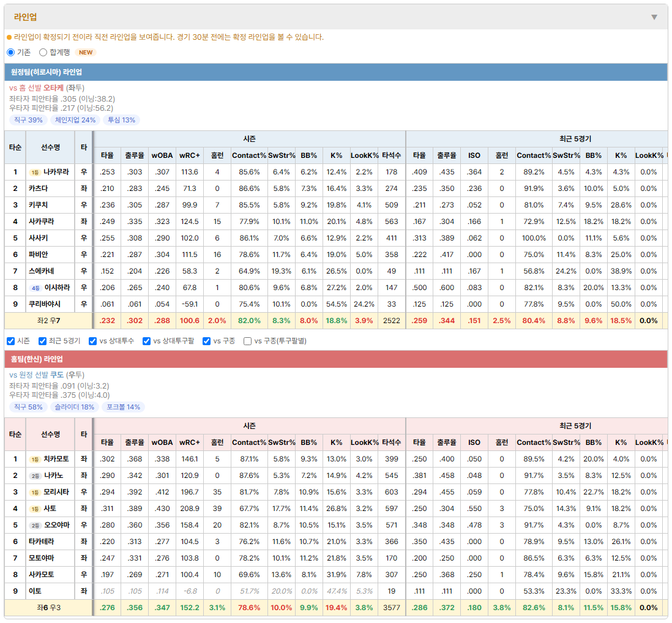The image size is (672, 623).
Task: Click the 홈팀(한신) 라인업 header bar
Action: point(336,359)
